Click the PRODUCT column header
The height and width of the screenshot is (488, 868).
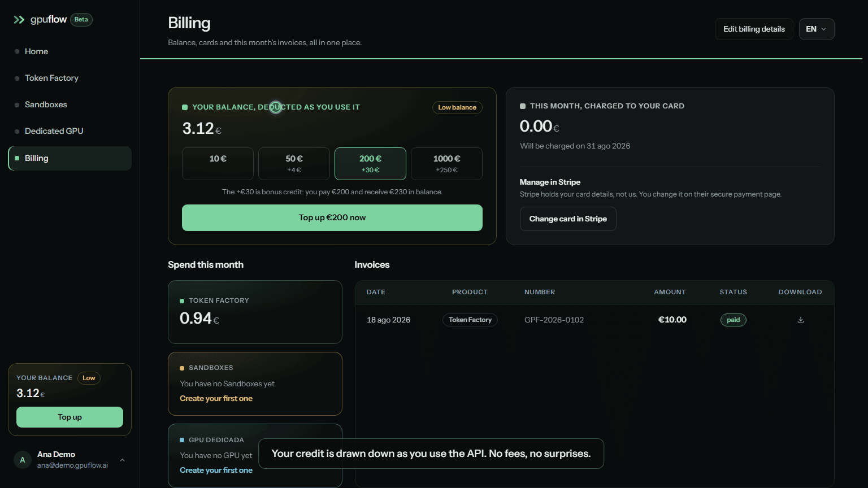click(470, 292)
